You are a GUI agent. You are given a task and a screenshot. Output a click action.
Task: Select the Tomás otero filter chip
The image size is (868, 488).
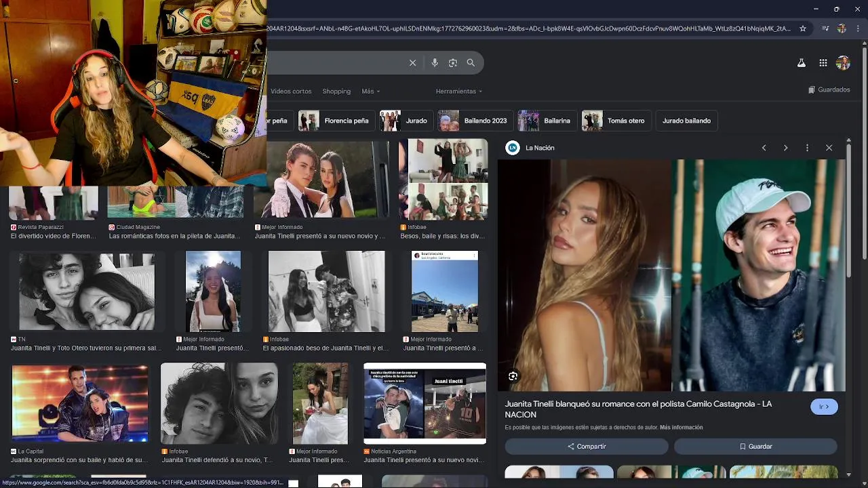(616, 121)
